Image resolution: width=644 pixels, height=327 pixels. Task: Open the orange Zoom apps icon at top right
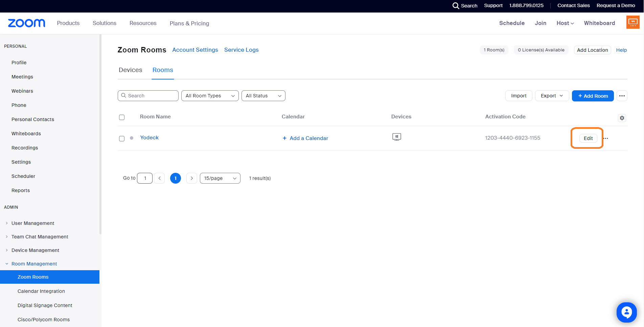point(632,22)
